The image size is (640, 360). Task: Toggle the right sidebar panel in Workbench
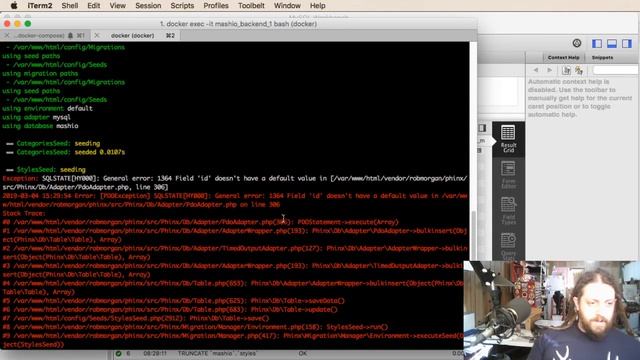tap(627, 43)
